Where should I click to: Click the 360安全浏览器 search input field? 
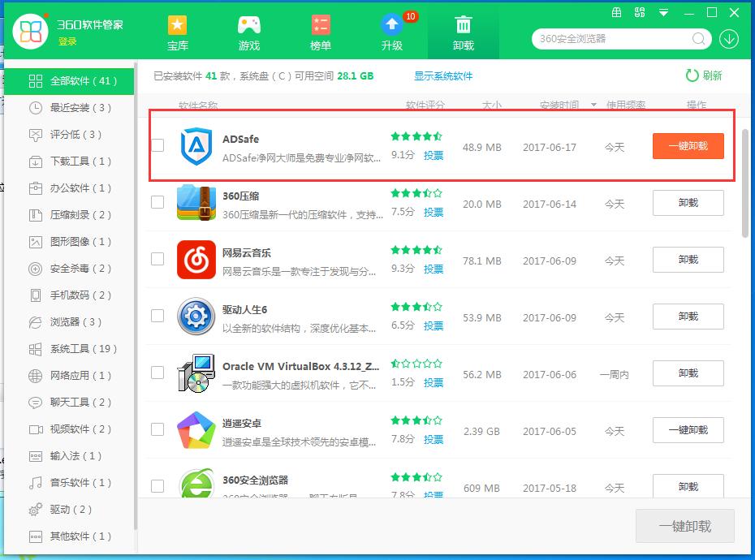tap(613, 39)
